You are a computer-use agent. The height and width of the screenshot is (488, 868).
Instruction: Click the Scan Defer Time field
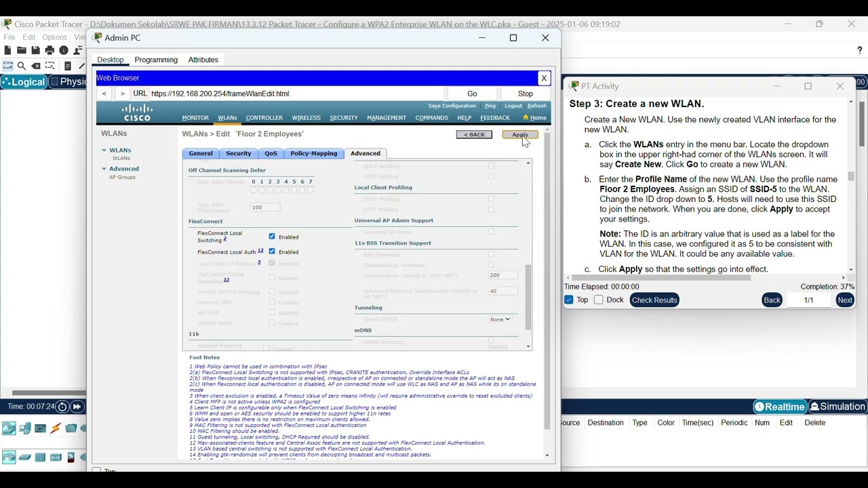265,207
